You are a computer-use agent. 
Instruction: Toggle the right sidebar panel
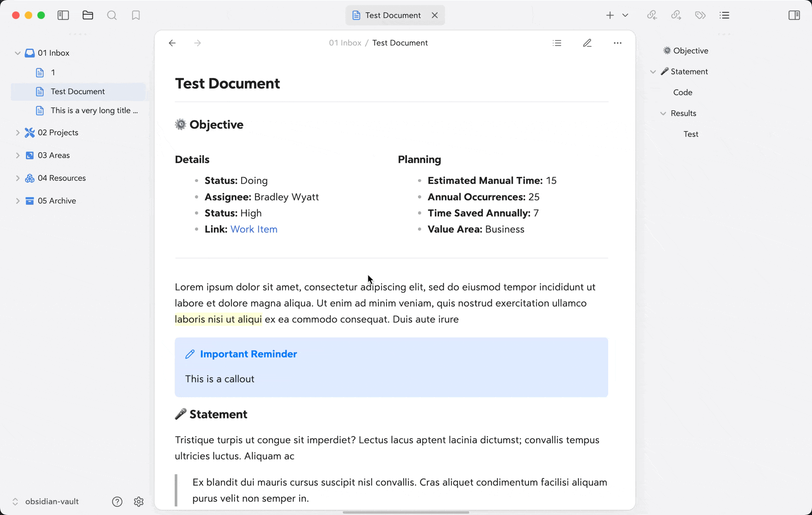[794, 15]
